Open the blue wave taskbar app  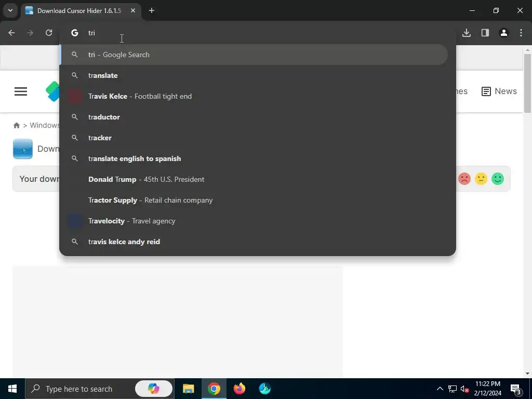coord(264,389)
